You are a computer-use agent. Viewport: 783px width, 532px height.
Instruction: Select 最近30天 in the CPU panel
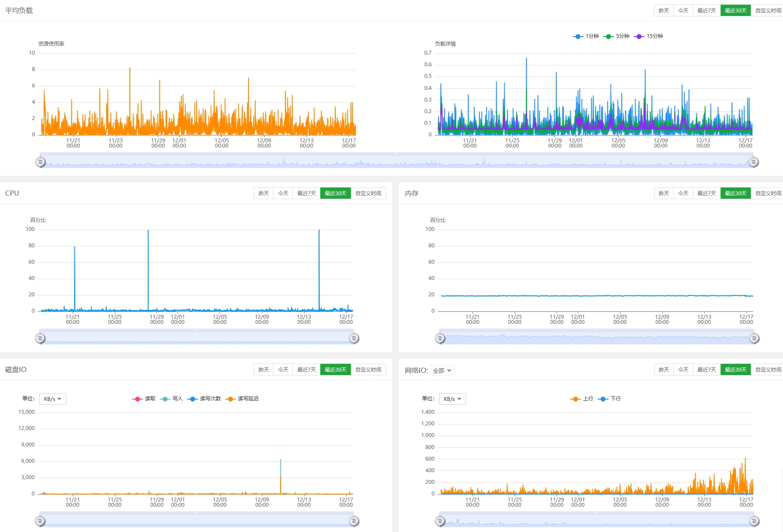[x=335, y=193]
